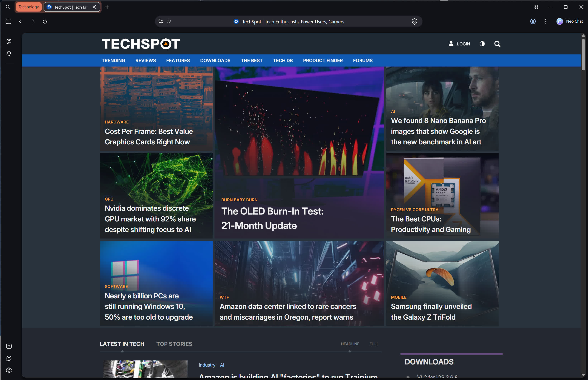Screen dimensions: 588x380
Task: Collapse the browser sidebar panel
Action: 8,21
